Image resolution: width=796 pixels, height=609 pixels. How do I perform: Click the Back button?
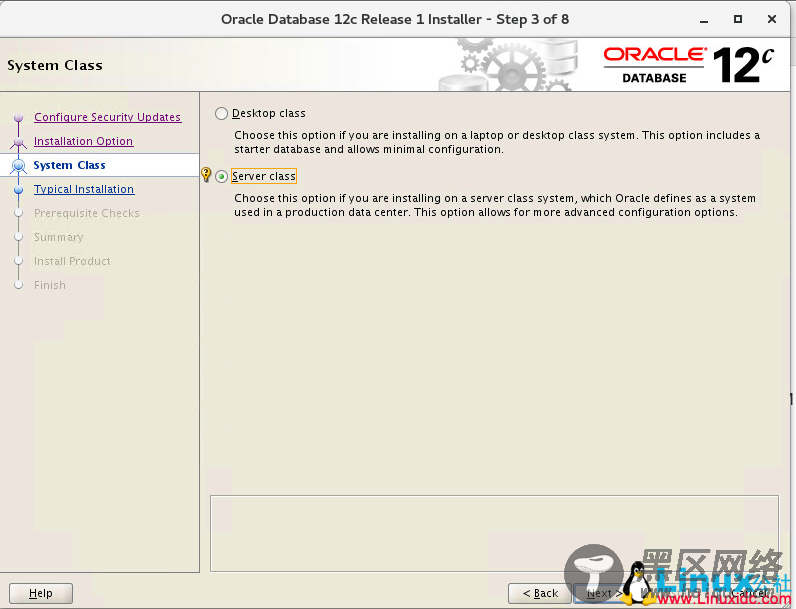540,593
